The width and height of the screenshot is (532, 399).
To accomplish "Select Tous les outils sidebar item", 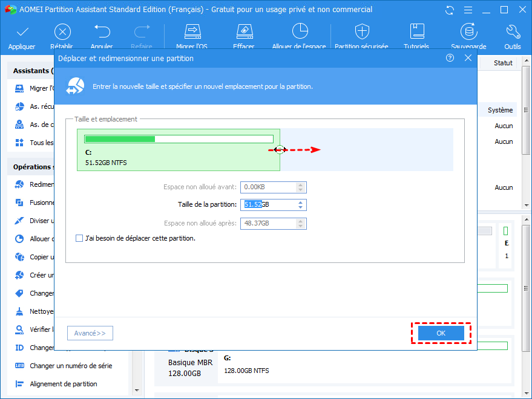I will click(x=34, y=143).
